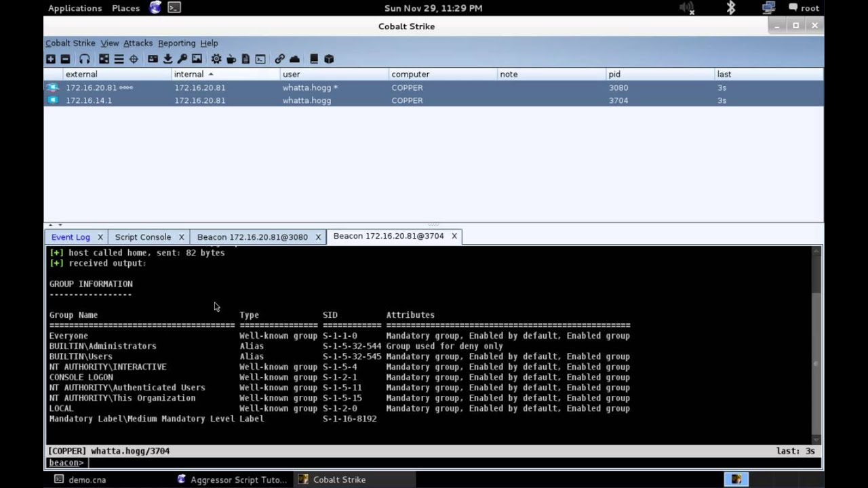This screenshot has height=488, width=868.
Task: Click the pid 3704 cell
Action: pyautogui.click(x=618, y=100)
